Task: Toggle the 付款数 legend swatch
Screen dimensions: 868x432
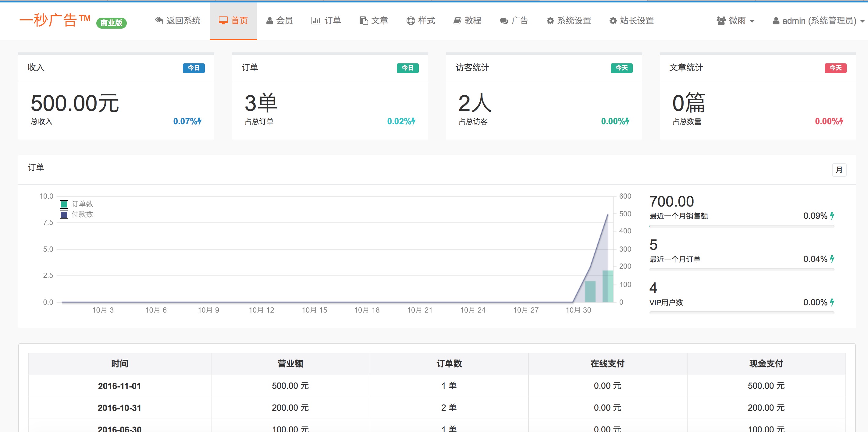Action: [64, 214]
